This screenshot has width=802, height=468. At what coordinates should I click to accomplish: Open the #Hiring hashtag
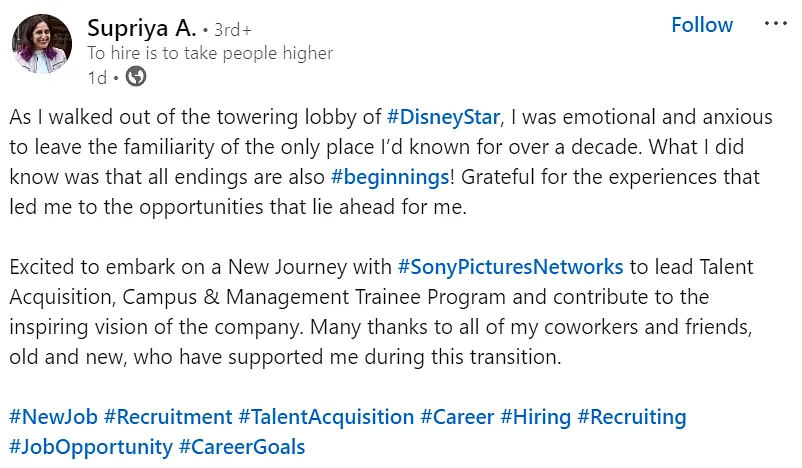click(536, 417)
